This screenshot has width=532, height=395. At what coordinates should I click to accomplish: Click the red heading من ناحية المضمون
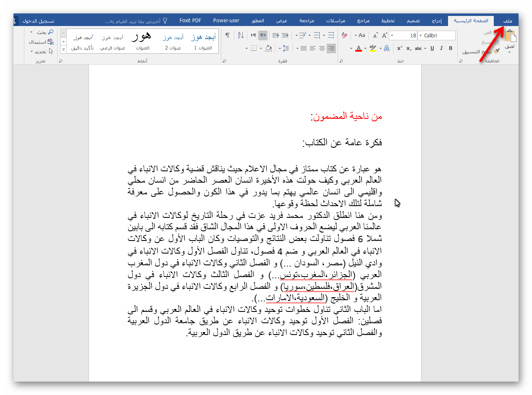click(x=346, y=116)
